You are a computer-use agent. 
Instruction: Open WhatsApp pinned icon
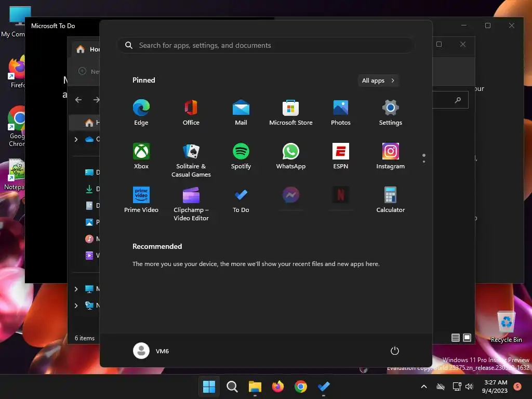click(291, 156)
